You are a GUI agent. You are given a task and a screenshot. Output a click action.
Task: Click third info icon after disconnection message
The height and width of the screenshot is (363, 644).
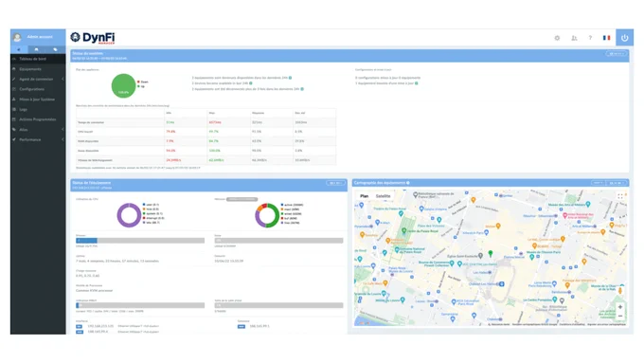(x=302, y=89)
